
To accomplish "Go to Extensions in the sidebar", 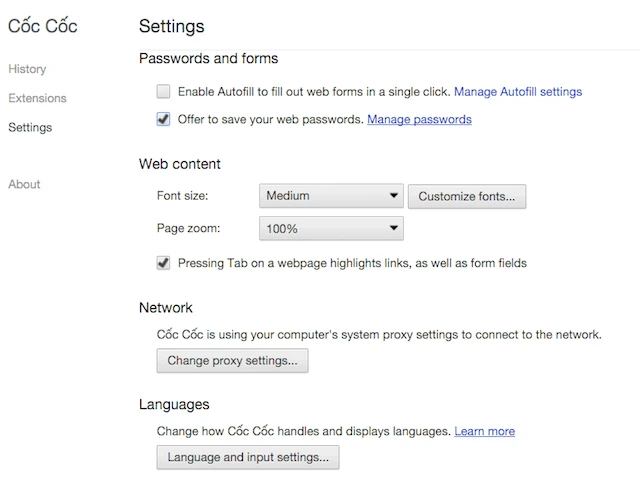I will coord(37,98).
